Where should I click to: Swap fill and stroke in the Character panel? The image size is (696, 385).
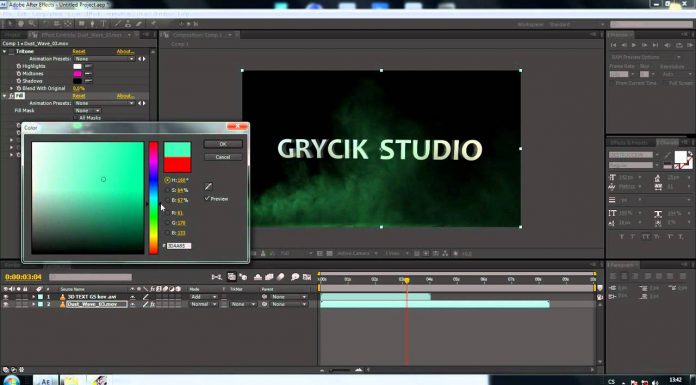pos(689,153)
